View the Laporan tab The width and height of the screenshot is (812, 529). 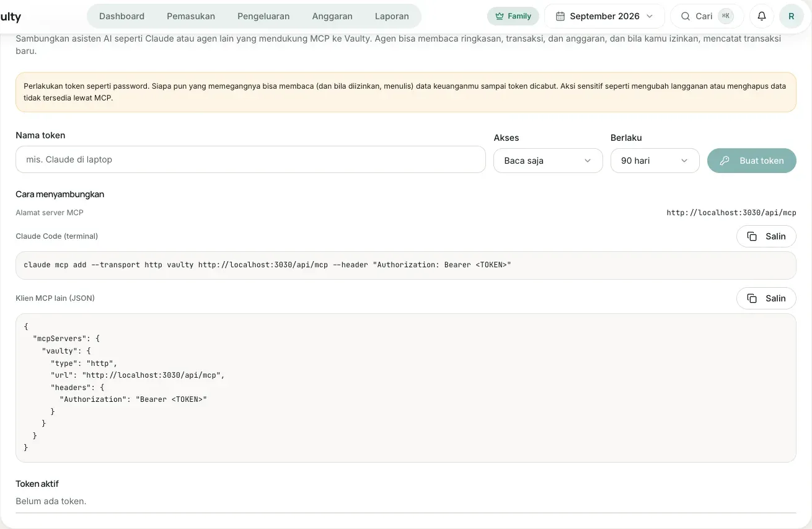coord(392,16)
